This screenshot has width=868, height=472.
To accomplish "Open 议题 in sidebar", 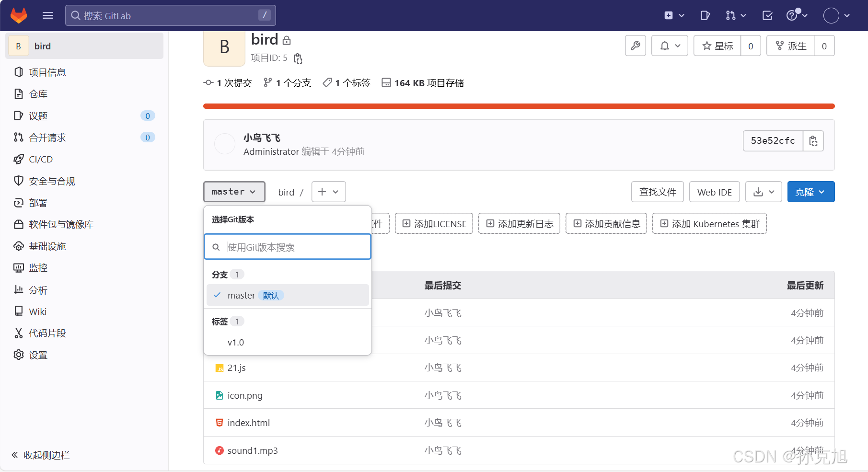I will coord(38,116).
